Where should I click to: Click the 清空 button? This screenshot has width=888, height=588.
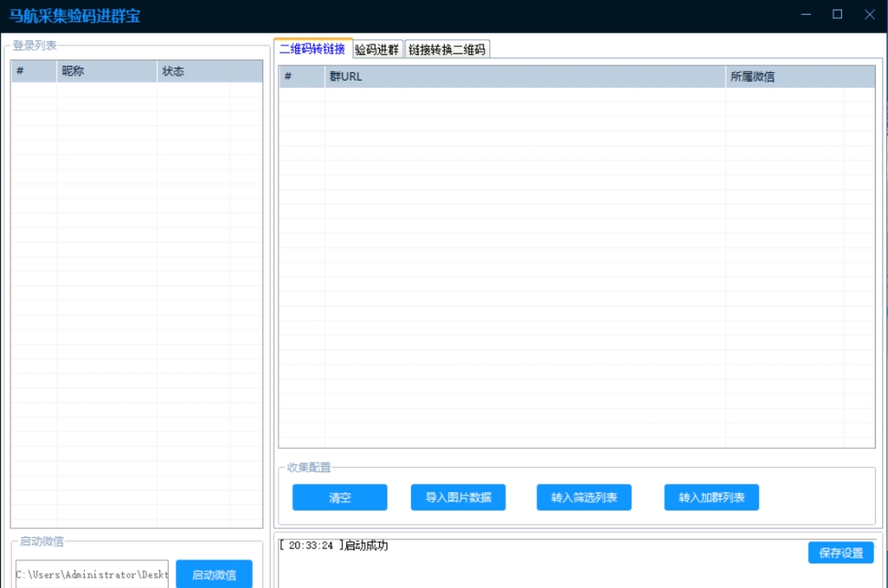click(340, 498)
